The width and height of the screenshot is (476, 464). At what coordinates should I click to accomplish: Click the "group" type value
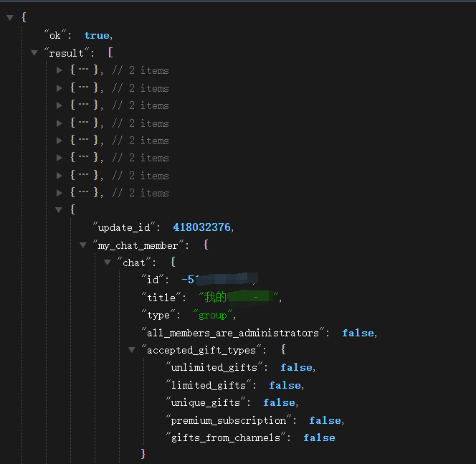click(213, 315)
